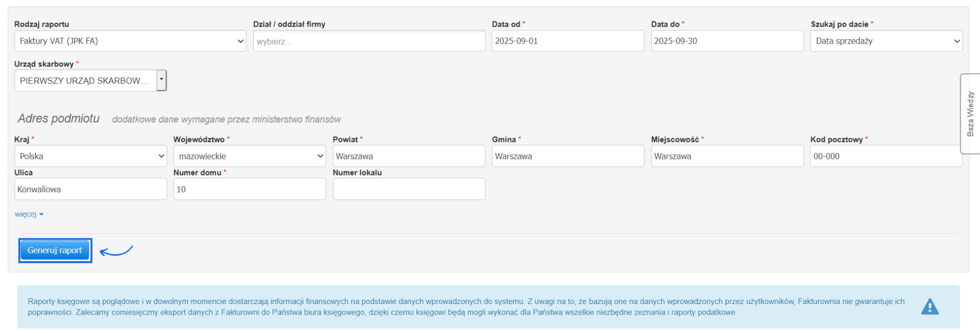Click the Numer domu input field
The width and height of the screenshot is (980, 331).
[250, 189]
